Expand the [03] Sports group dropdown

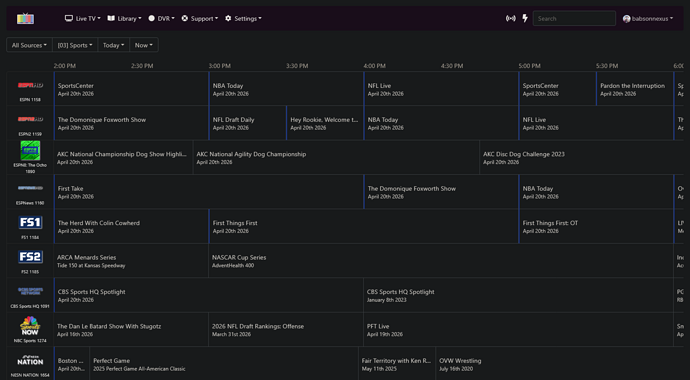75,45
